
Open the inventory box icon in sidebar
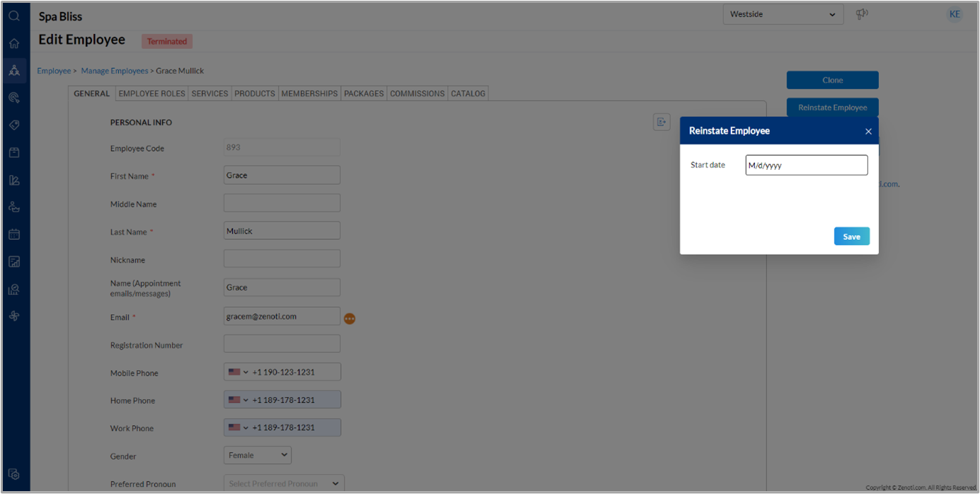tap(14, 152)
